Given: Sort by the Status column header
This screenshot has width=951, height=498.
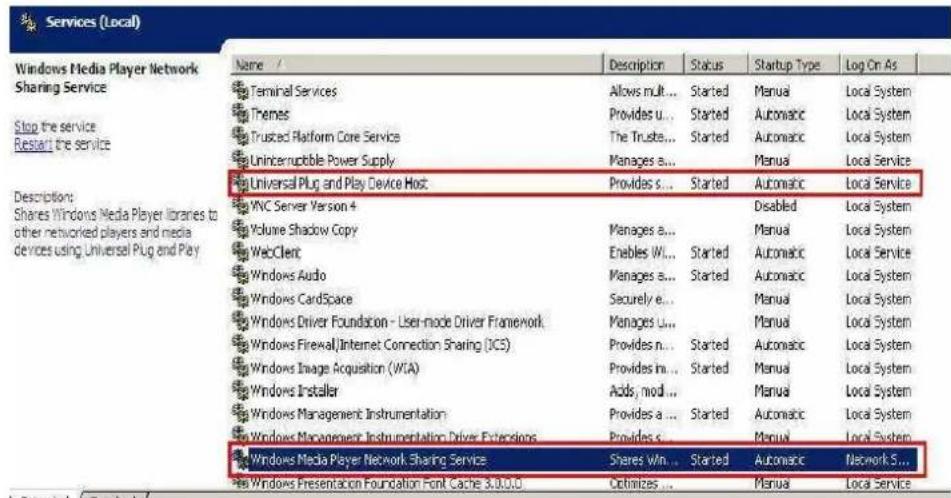Looking at the screenshot, I should coord(716,65).
